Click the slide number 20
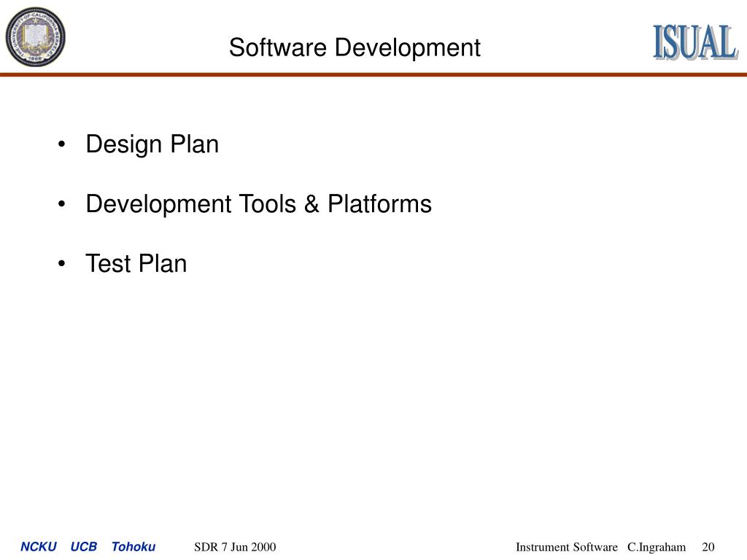The image size is (747, 560). [x=708, y=547]
